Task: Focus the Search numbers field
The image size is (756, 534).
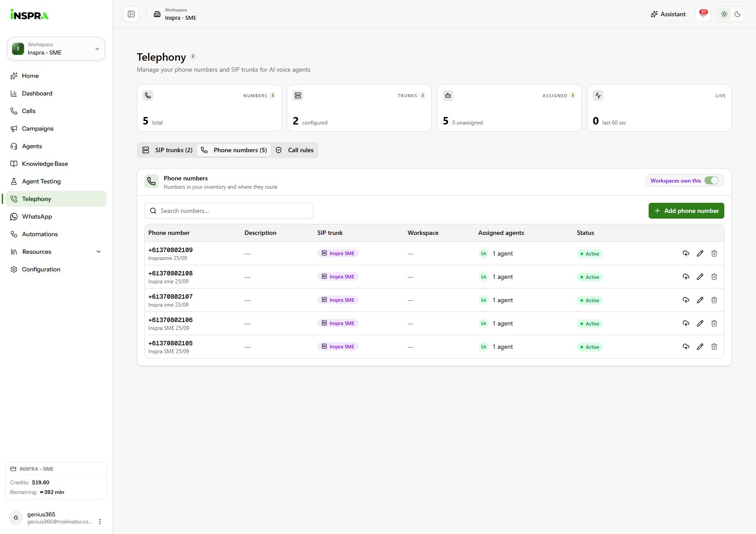Action: (x=229, y=211)
